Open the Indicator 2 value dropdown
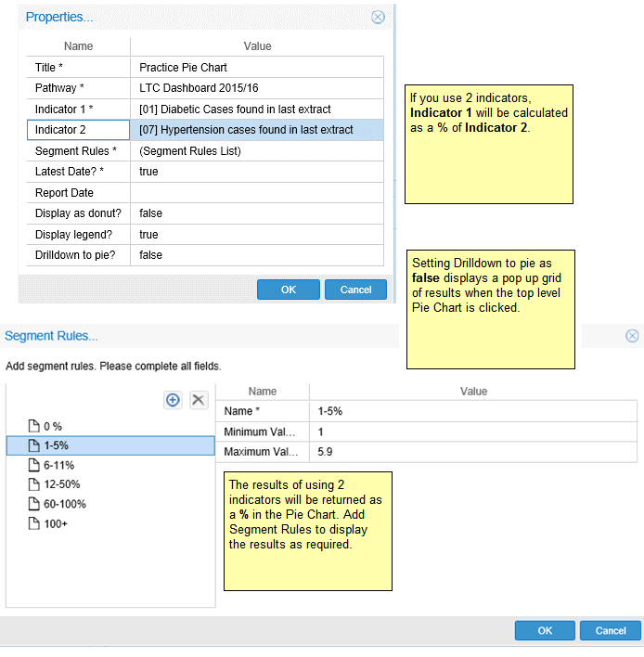 [x=256, y=130]
